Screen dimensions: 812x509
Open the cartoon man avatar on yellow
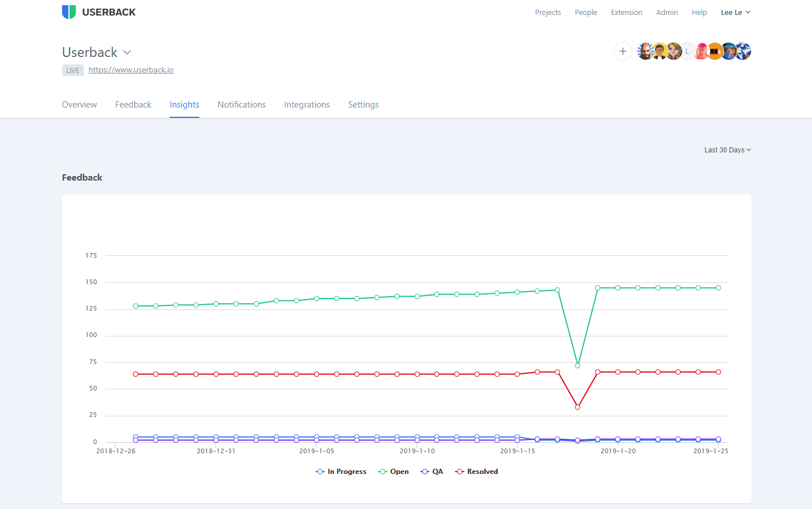click(659, 51)
